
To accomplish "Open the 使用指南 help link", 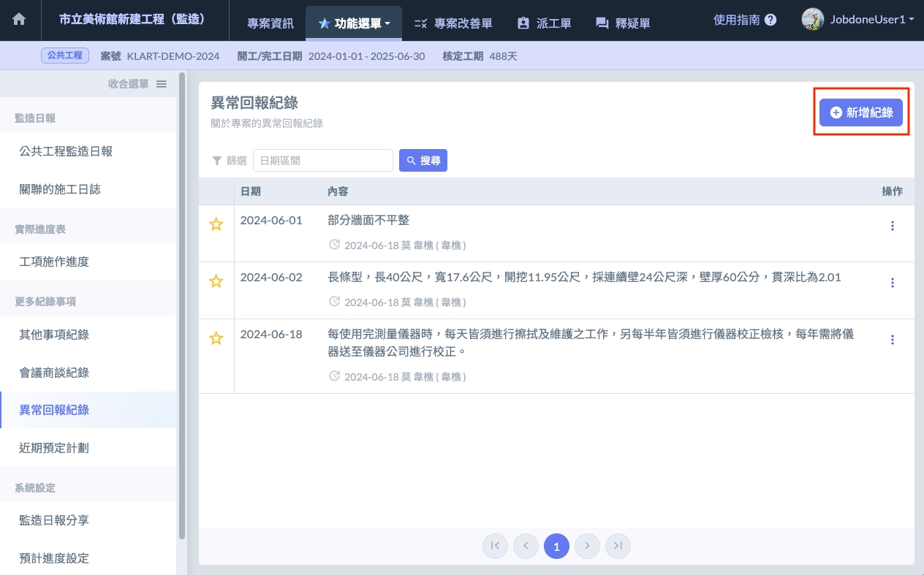I will coord(744,20).
